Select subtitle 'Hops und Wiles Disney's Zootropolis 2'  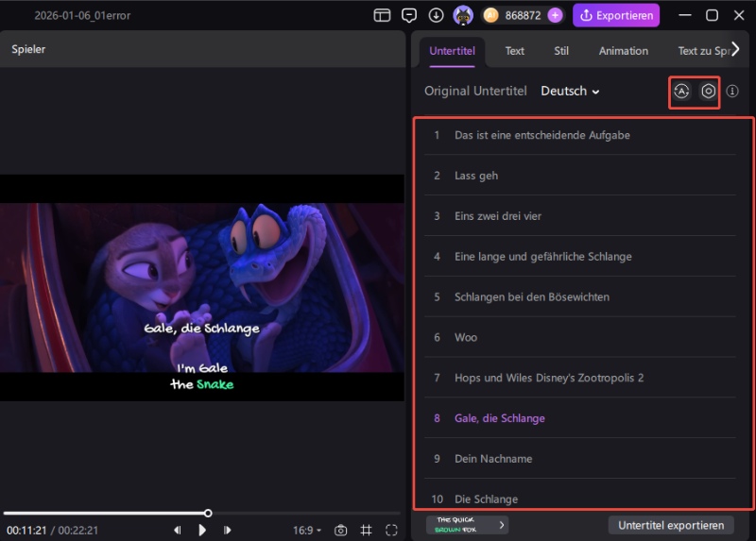point(580,378)
